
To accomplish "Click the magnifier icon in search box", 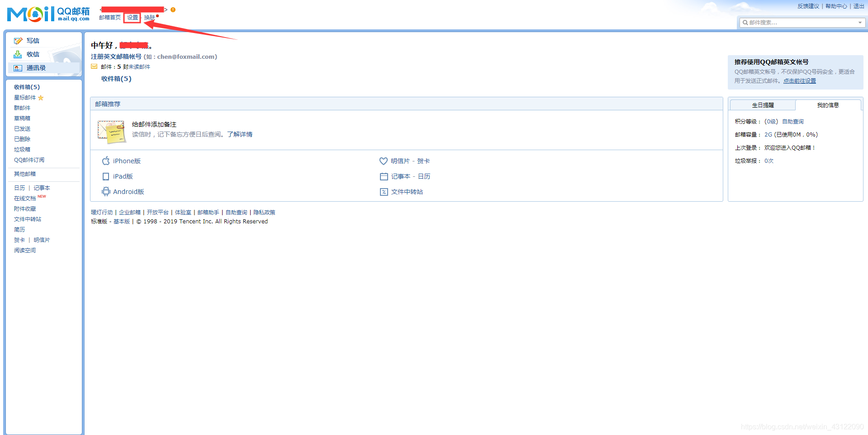I will pos(745,23).
